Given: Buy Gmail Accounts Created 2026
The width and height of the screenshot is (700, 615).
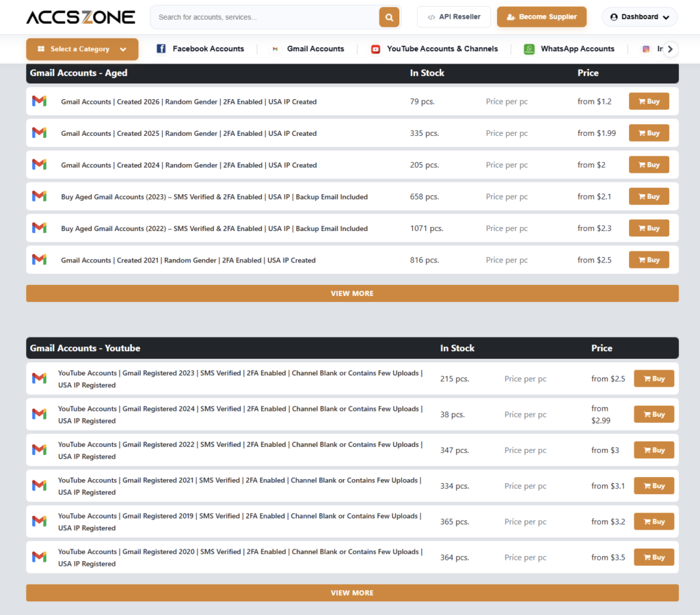Looking at the screenshot, I should click(649, 101).
